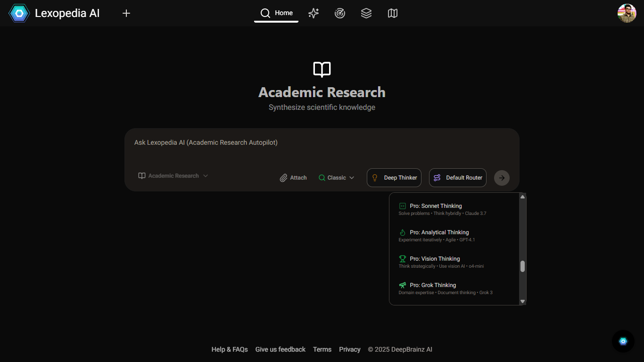Viewport: 644px width, 362px height.
Task: Open the radar target icon tab
Action: [x=340, y=13]
